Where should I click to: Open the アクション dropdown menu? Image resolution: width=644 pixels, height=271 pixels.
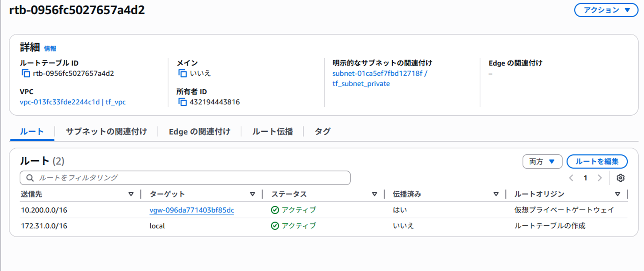tap(606, 10)
